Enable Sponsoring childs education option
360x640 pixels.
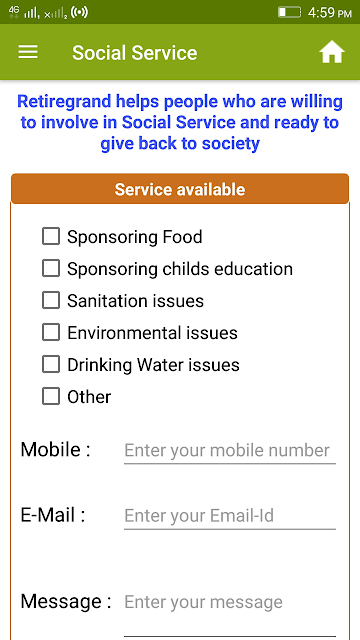(x=51, y=268)
